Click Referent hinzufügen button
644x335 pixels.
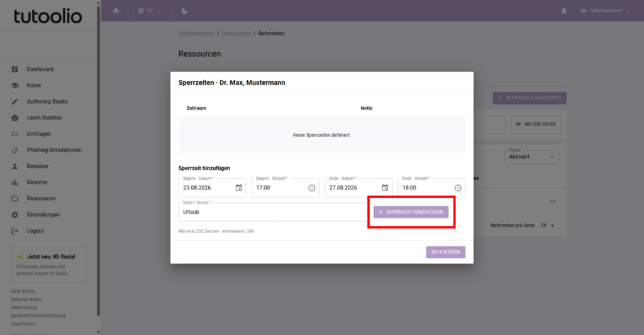(x=530, y=98)
